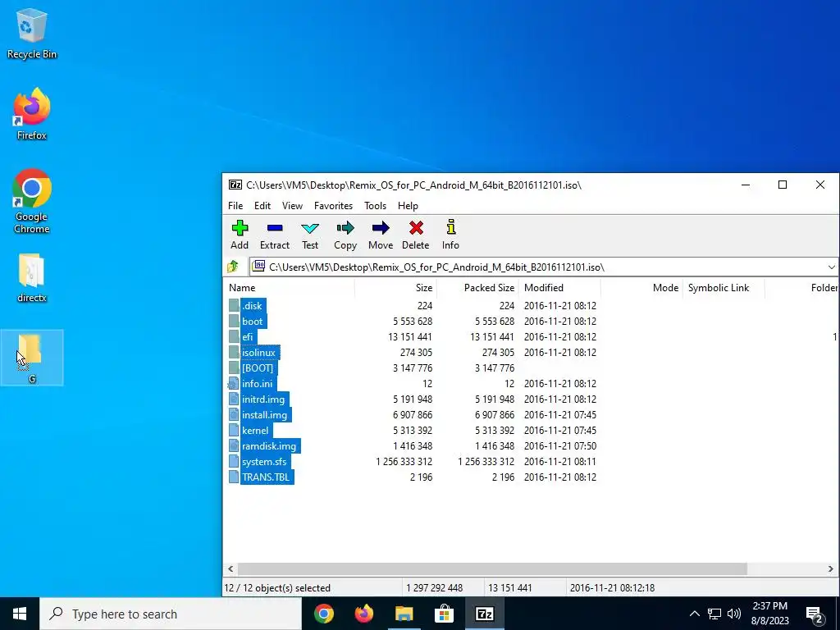Open the Recycle Bin desktop icon
The width and height of the screenshot is (840, 630).
point(32,34)
